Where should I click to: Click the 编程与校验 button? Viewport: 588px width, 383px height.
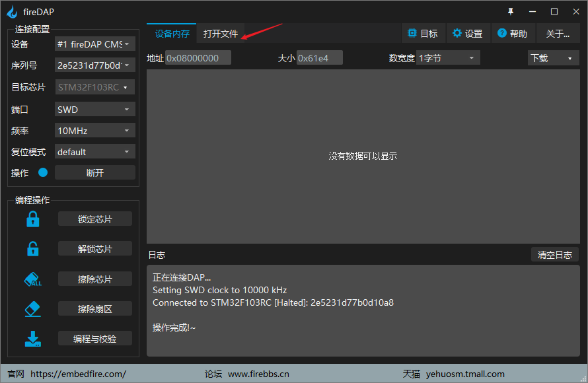point(95,338)
